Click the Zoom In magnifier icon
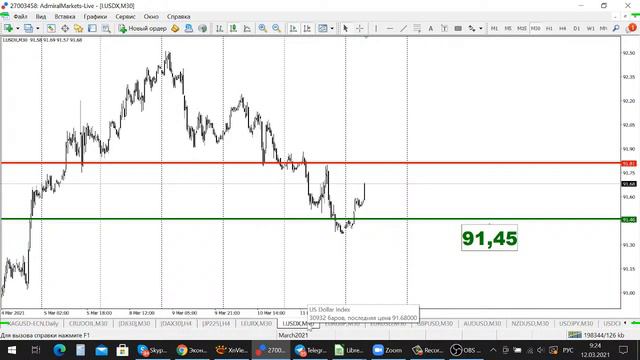This screenshot has height=360, width=640. (262, 28)
